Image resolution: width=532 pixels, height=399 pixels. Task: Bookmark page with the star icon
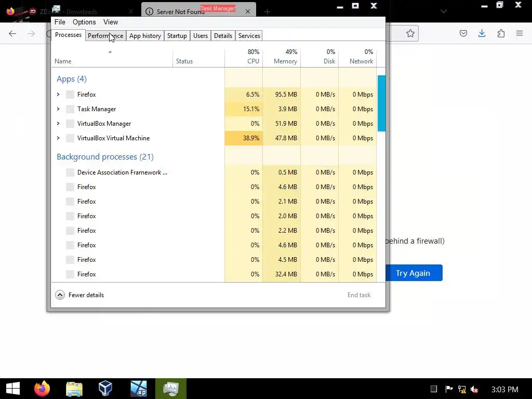410,33
